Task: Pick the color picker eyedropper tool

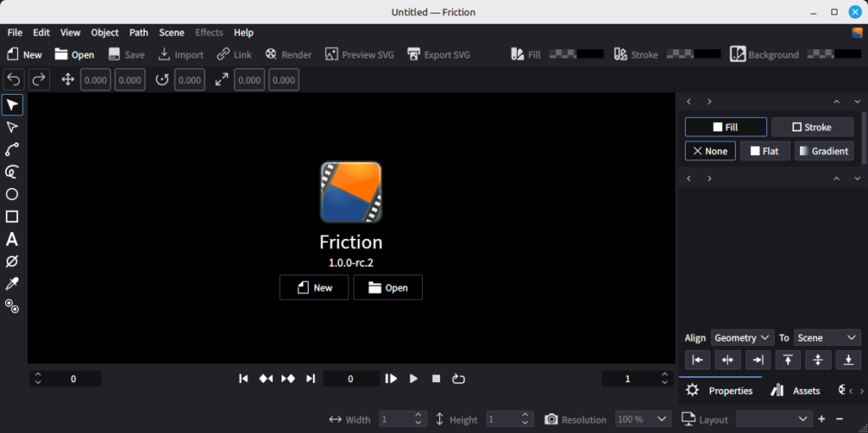Action: (x=12, y=284)
